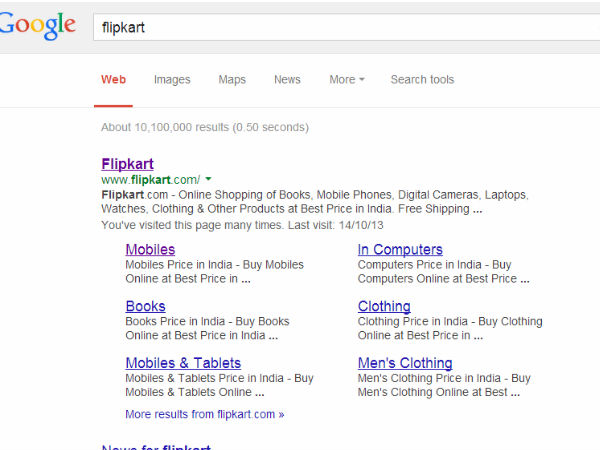
Task: Open the Mobiles & Tablets sitelink
Action: point(183,363)
